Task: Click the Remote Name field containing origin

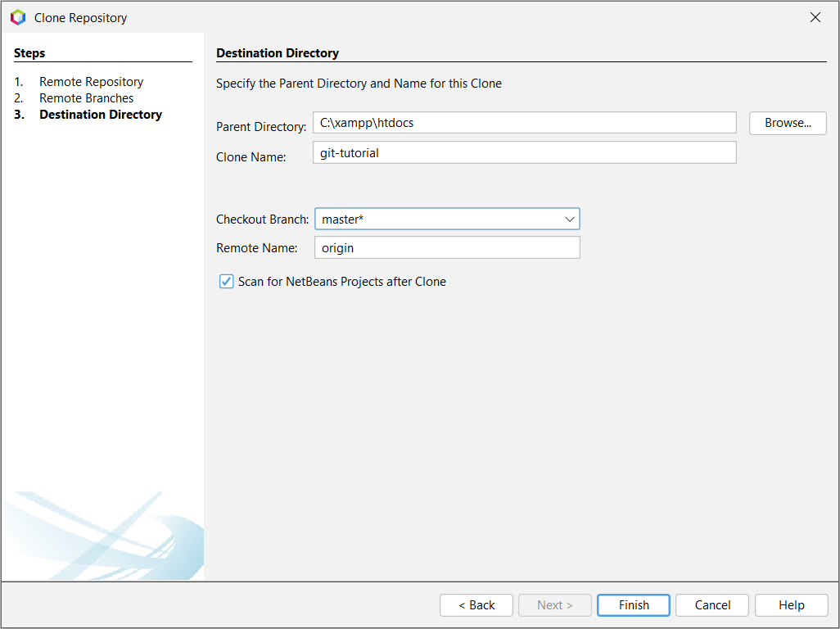Action: [x=447, y=248]
